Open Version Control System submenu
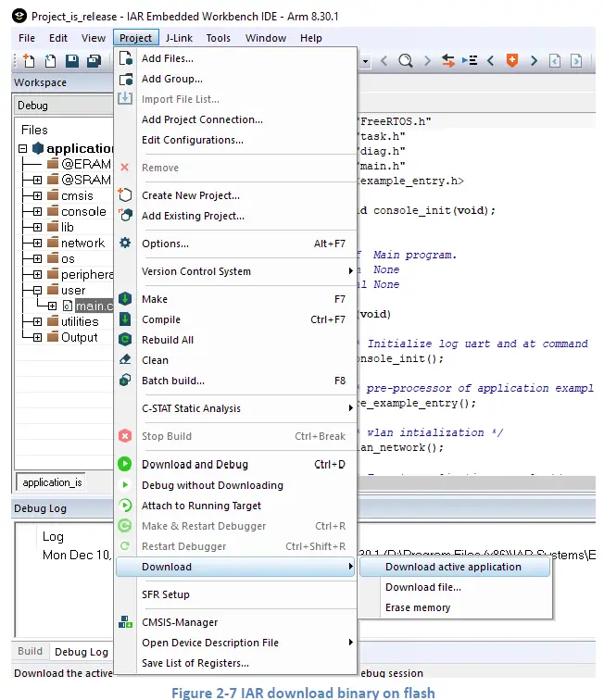604x700 pixels. tap(235, 271)
